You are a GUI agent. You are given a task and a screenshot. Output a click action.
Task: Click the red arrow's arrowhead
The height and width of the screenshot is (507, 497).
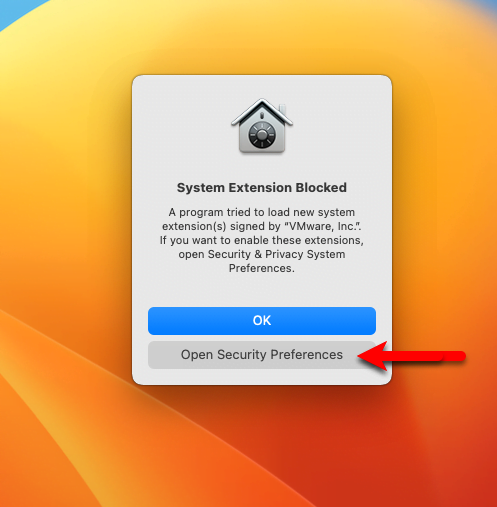(373, 356)
